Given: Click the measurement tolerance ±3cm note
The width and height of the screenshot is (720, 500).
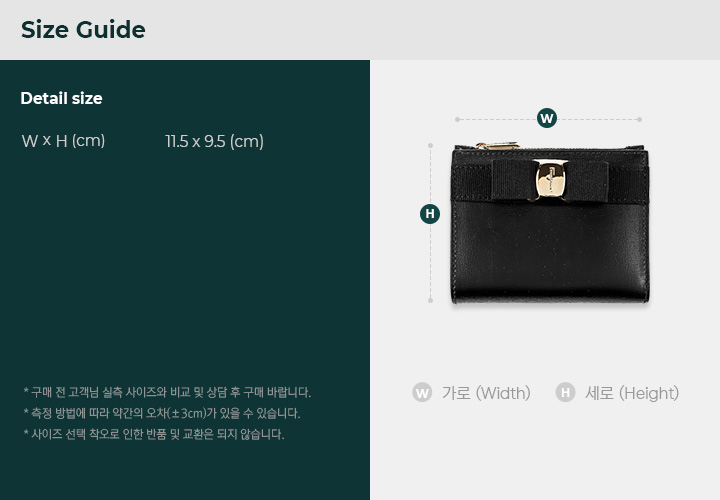Looking at the screenshot, I should 162,413.
